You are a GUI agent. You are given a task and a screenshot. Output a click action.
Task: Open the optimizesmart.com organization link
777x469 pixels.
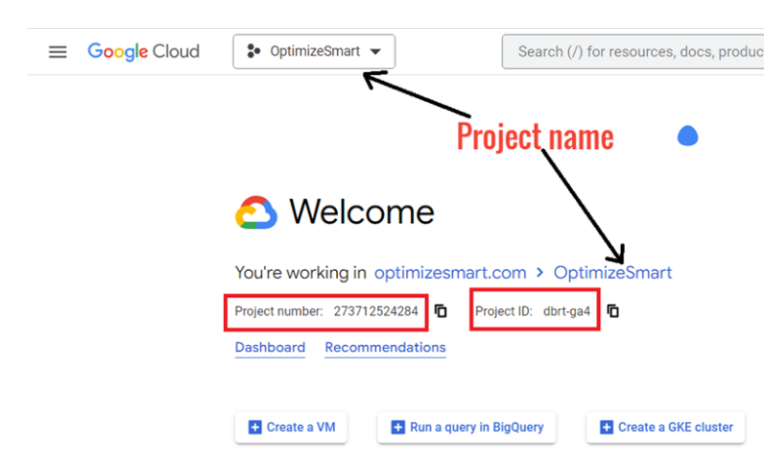[x=450, y=273]
